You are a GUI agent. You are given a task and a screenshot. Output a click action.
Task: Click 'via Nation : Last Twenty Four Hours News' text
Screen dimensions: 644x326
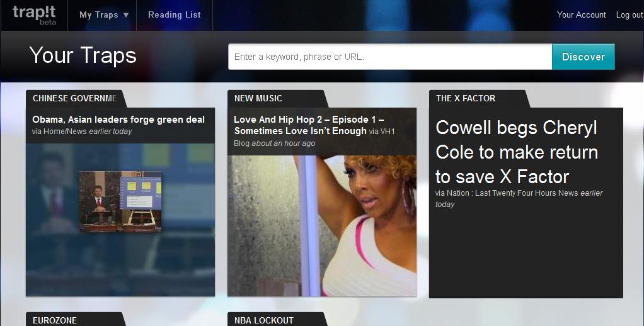point(507,193)
